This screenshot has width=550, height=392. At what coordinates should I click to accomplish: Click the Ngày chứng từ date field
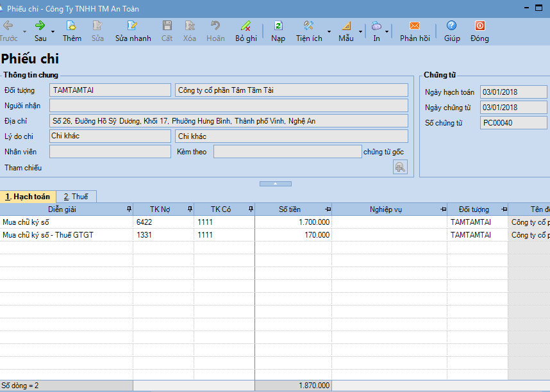tap(513, 108)
